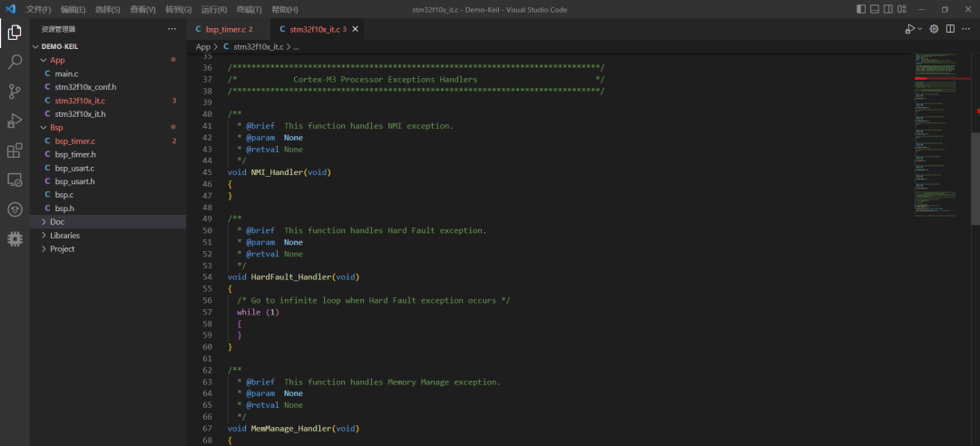Image resolution: width=980 pixels, height=446 pixels.
Task: Click the split editor right icon
Action: click(x=950, y=29)
